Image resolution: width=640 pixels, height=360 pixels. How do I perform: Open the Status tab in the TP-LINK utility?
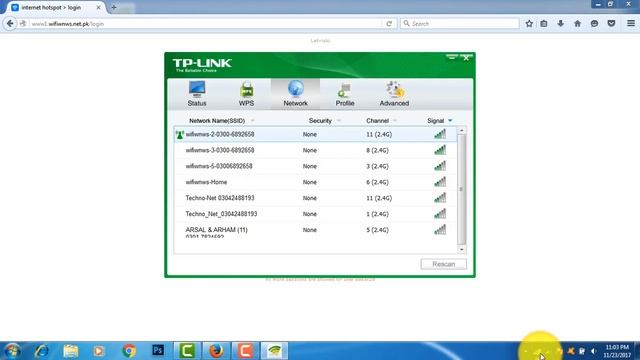pos(197,94)
